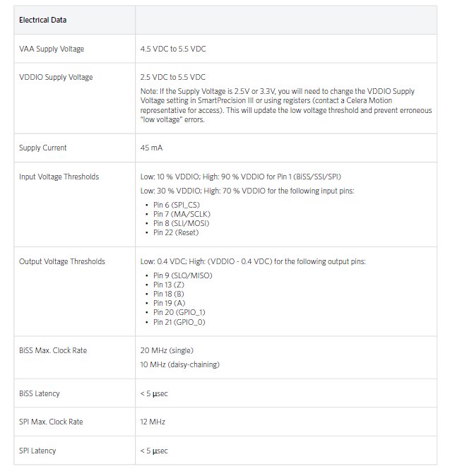Screen dimensions: 450x476
Task: Click the Pin 7 (MA/SCLK) list item
Action: [x=182, y=213]
